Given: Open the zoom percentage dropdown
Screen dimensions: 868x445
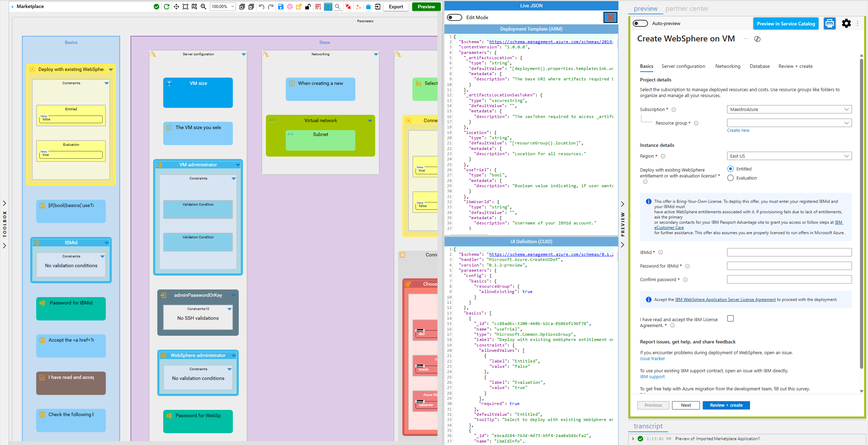Looking at the screenshot, I should [x=232, y=7].
